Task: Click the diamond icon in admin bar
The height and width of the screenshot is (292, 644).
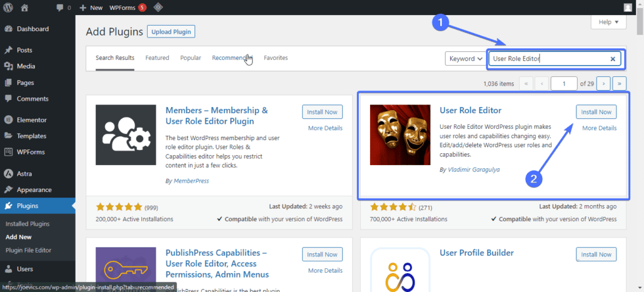Action: 158,8
